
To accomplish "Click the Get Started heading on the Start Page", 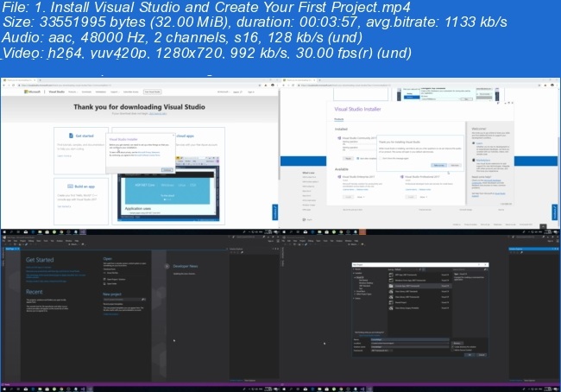I will tap(40, 260).
